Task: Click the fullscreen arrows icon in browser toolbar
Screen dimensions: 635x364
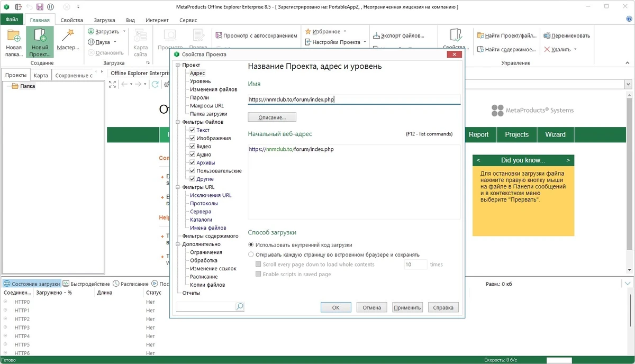Action: coord(113,84)
